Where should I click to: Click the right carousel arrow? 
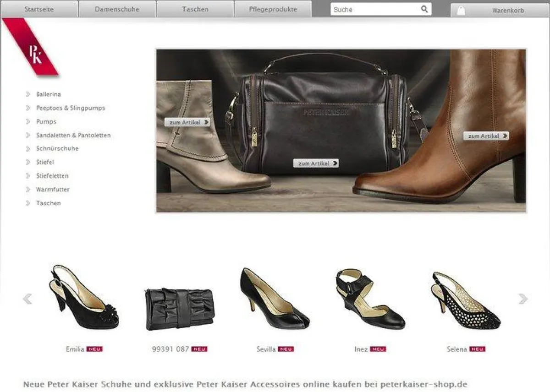pyautogui.click(x=522, y=298)
